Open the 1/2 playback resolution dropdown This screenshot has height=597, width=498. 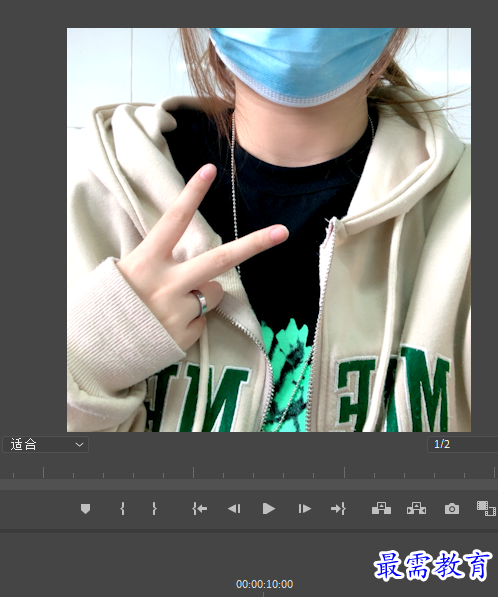tap(463, 444)
